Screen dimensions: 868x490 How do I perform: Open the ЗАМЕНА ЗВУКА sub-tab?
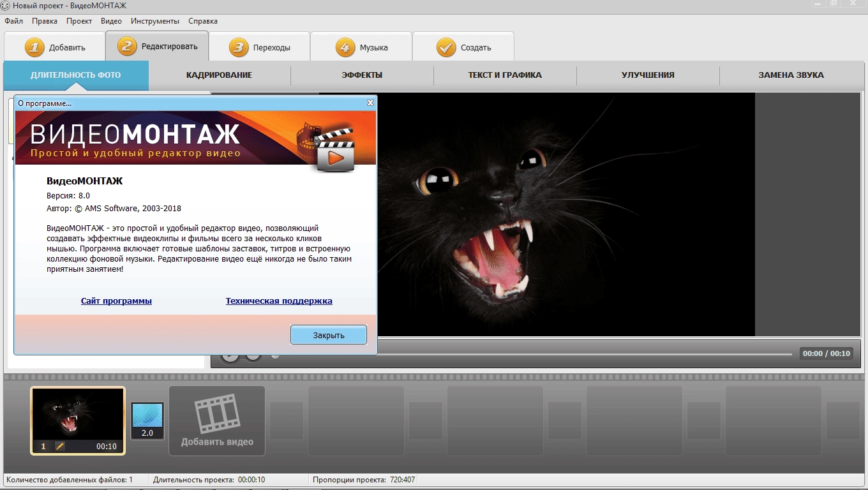coord(791,75)
